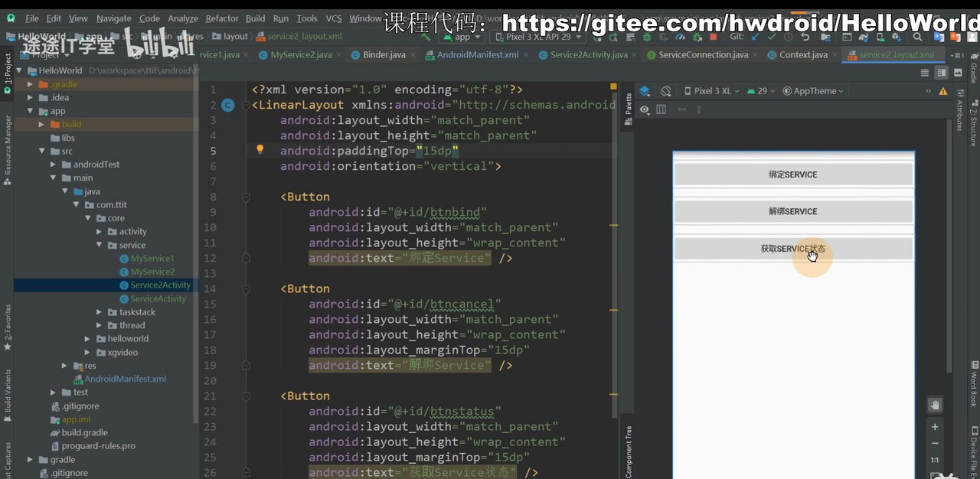Open the Favorites tool window
This screenshot has height=479, width=980.
click(8, 326)
